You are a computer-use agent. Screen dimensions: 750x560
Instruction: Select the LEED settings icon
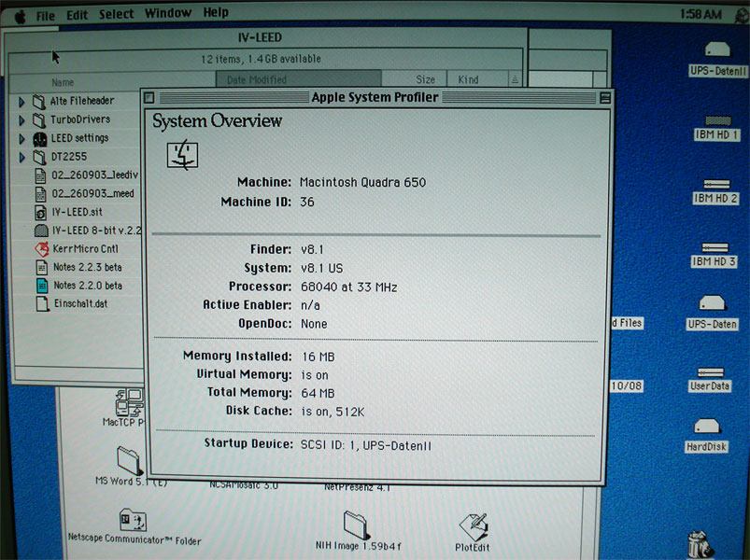coord(40,139)
